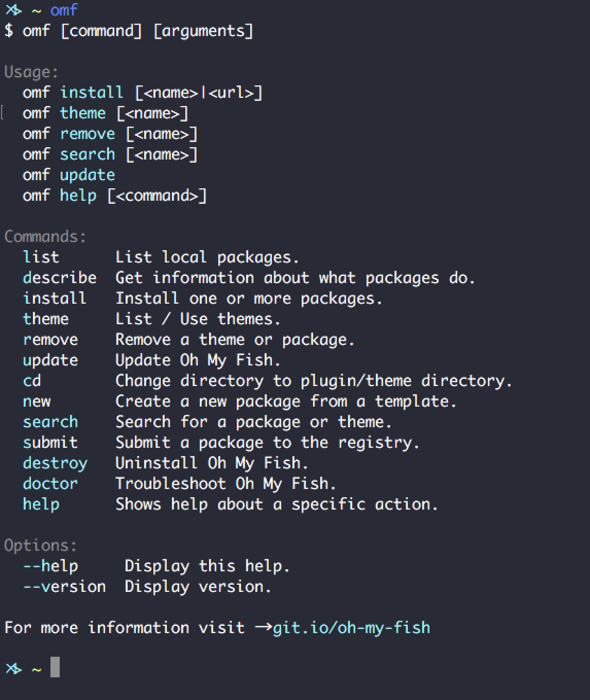Click the 'submit' command name
The width and height of the screenshot is (590, 700).
(50, 443)
